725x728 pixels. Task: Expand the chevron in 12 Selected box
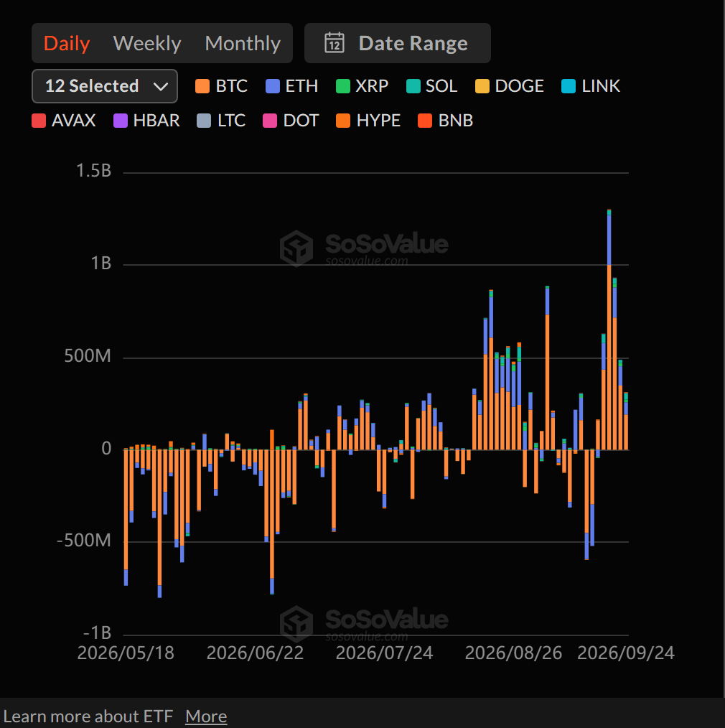pos(161,87)
